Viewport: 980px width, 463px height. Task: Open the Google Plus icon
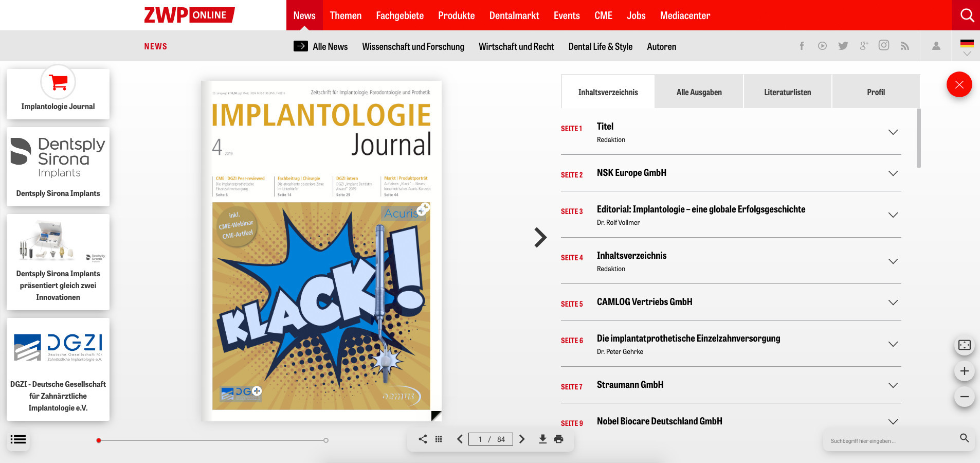(x=864, y=46)
